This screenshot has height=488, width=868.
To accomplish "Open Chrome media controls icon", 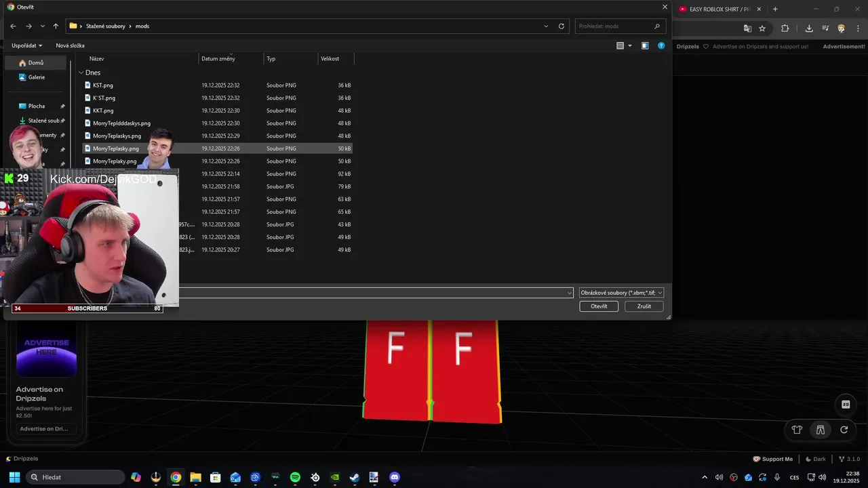I will (x=825, y=28).
